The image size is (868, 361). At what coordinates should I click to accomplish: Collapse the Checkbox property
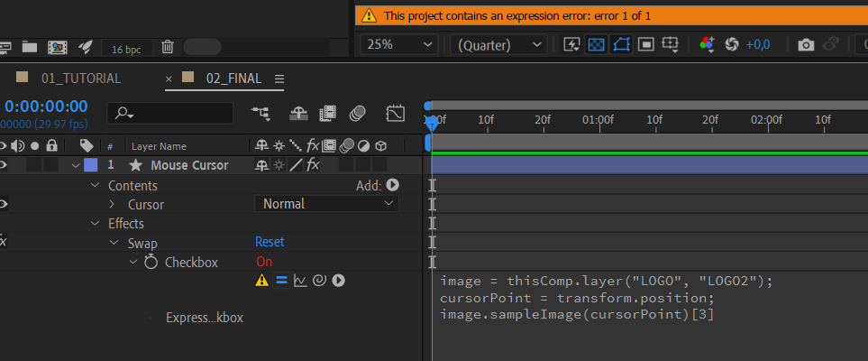click(133, 262)
